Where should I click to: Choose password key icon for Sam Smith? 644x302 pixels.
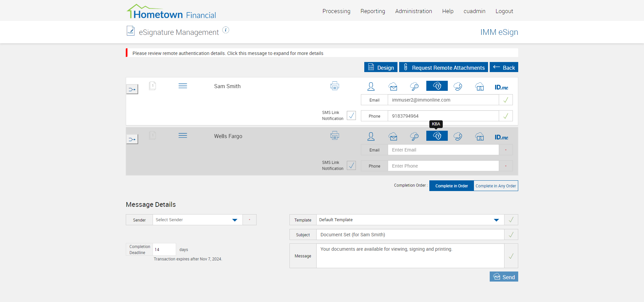414,86
